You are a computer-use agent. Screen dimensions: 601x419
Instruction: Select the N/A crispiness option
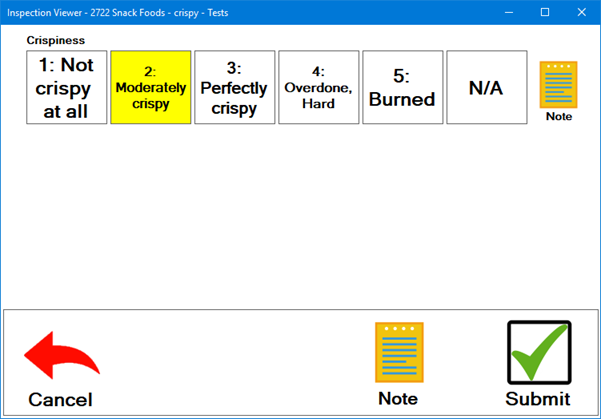(x=486, y=88)
